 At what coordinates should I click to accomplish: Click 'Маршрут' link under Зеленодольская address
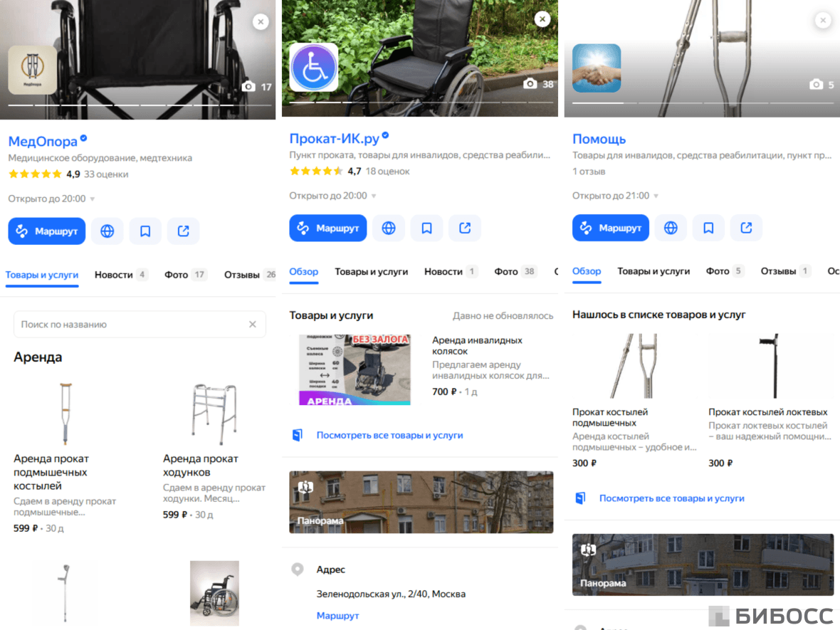click(337, 616)
